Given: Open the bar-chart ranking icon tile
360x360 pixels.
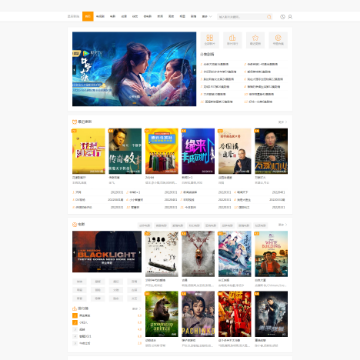Looking at the screenshot, I should pyautogui.click(x=232, y=40).
